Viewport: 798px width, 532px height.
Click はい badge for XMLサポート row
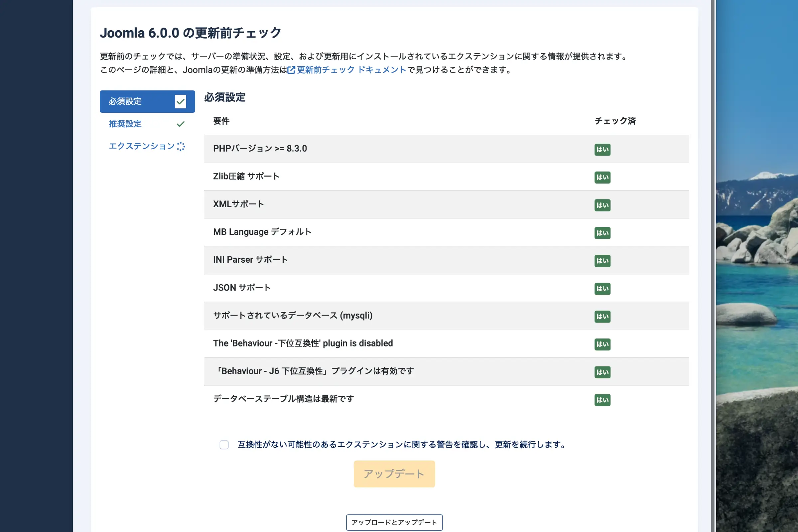pyautogui.click(x=602, y=205)
